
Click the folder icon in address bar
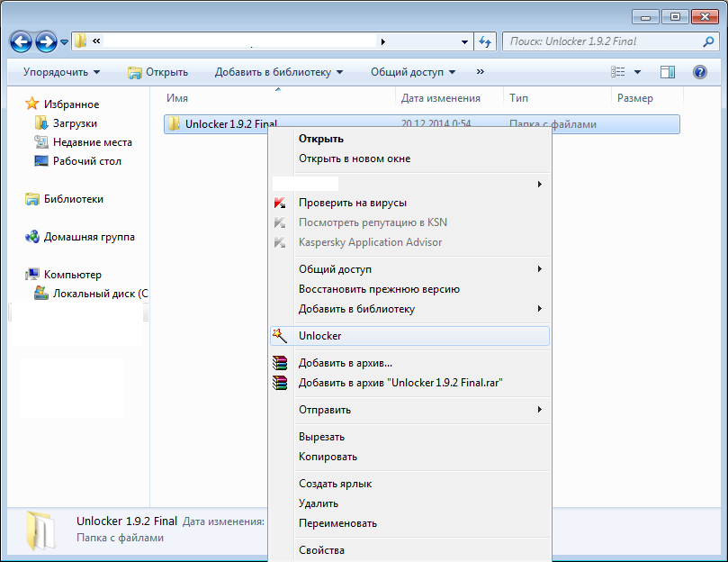point(80,41)
